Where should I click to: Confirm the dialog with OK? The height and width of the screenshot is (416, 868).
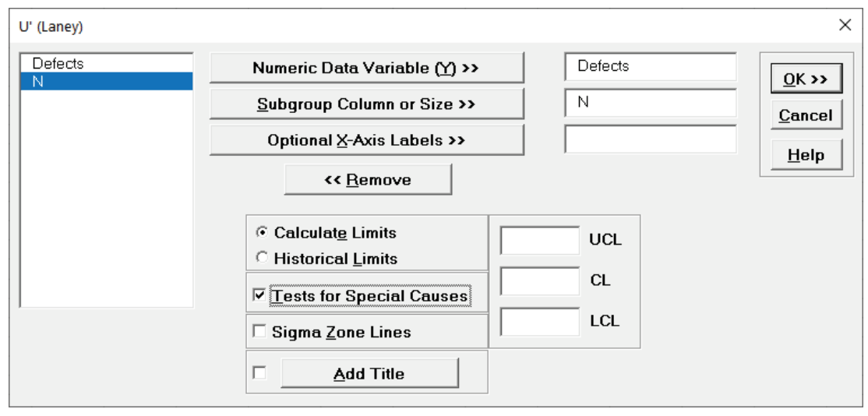pyautogui.click(x=802, y=79)
